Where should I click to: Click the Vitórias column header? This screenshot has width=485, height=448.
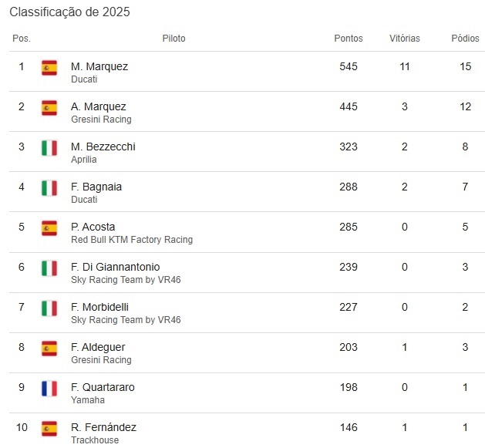pos(405,39)
